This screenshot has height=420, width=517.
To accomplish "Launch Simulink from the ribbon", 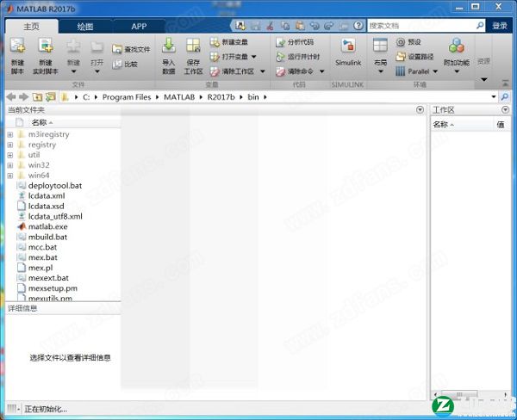I will point(348,52).
